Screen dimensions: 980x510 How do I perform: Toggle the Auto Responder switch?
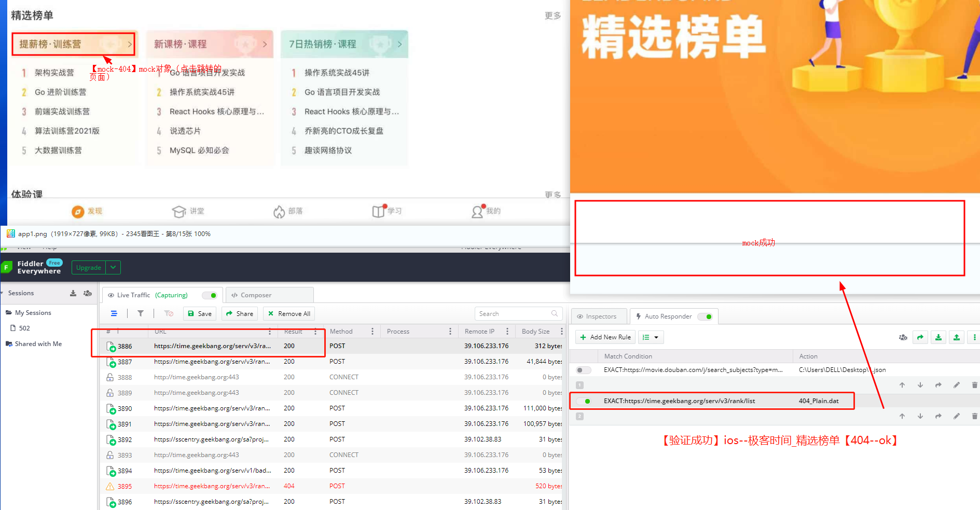705,316
